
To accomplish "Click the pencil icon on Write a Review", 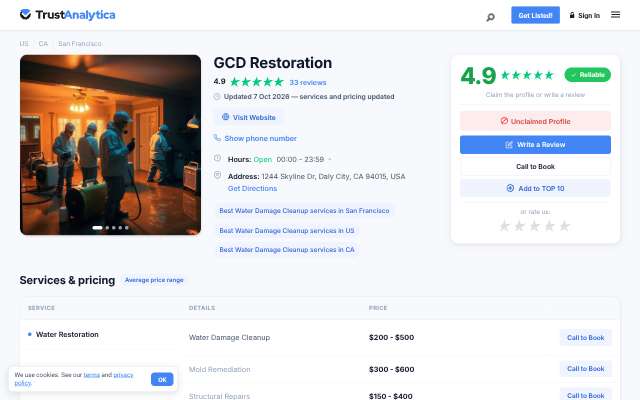I will click(x=509, y=144).
